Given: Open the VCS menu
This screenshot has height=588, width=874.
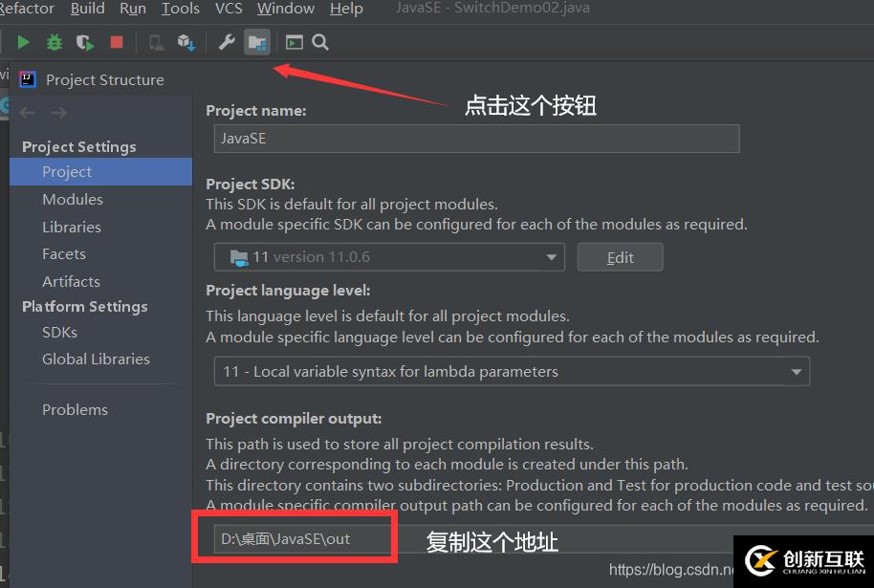Looking at the screenshot, I should pyautogui.click(x=229, y=9).
